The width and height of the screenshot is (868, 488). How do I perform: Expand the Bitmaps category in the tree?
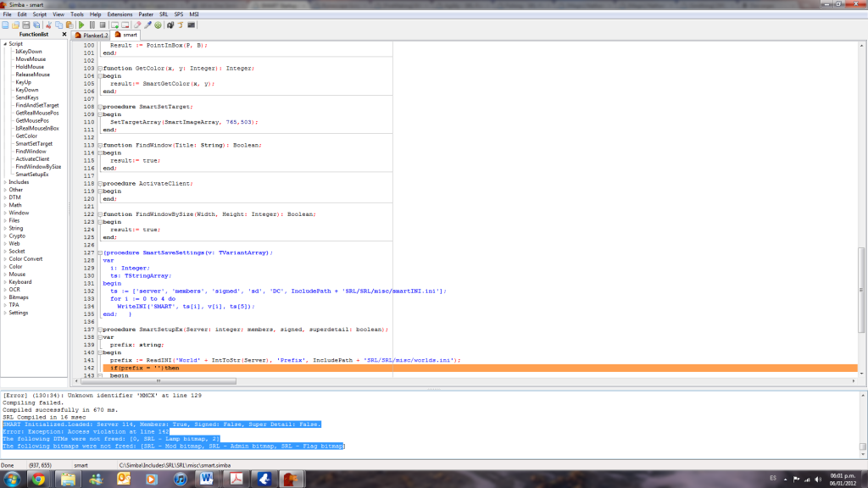coord(5,297)
